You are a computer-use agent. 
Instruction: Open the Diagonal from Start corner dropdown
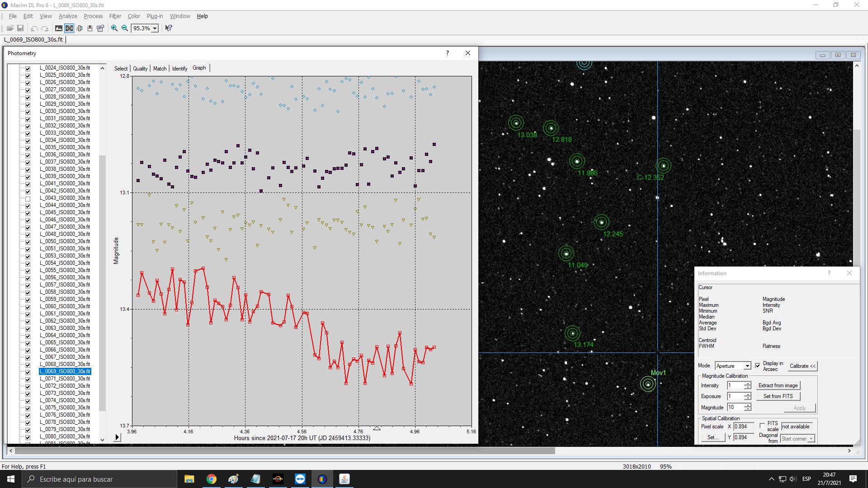811,439
